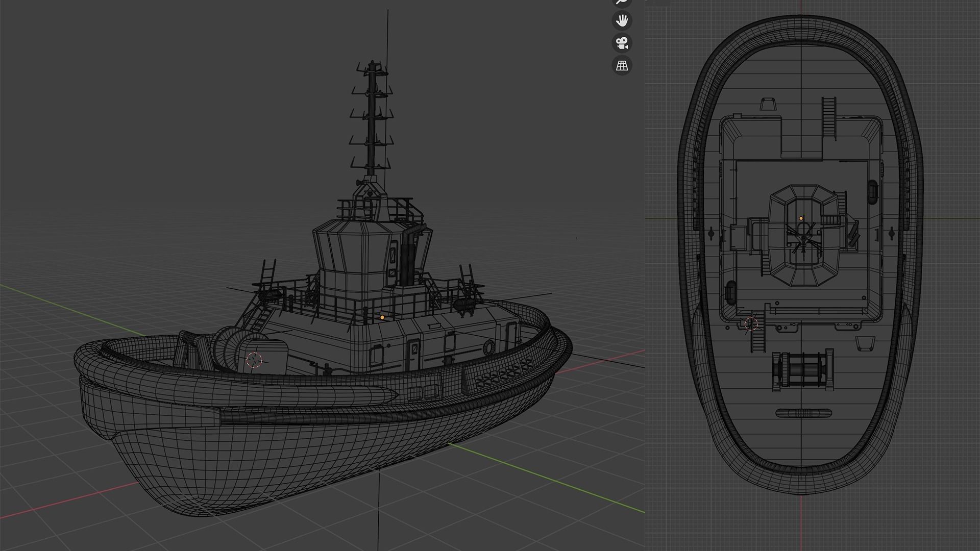Click the zoom magnifier viewport icon

click(622, 2)
